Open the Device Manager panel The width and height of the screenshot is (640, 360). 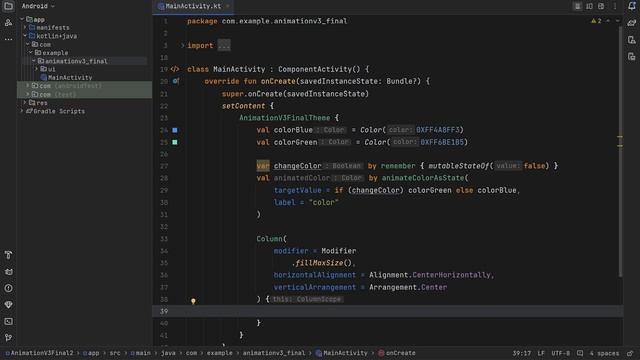pos(631,40)
